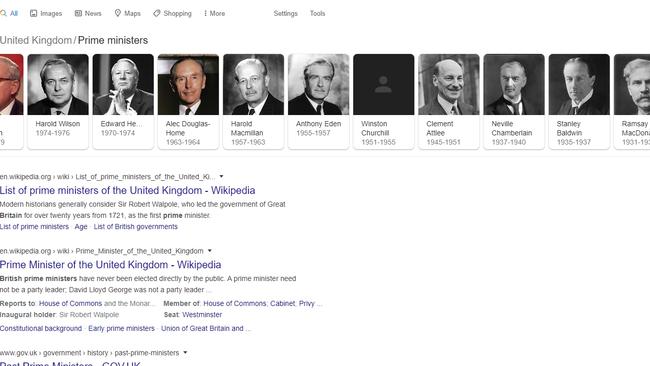Image resolution: width=650 pixels, height=366 pixels.
Task: Open the Maps search tab
Action: coord(128,13)
